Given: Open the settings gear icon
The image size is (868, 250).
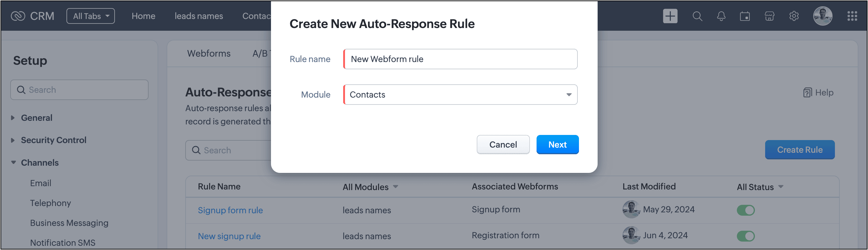Looking at the screenshot, I should pos(794,16).
